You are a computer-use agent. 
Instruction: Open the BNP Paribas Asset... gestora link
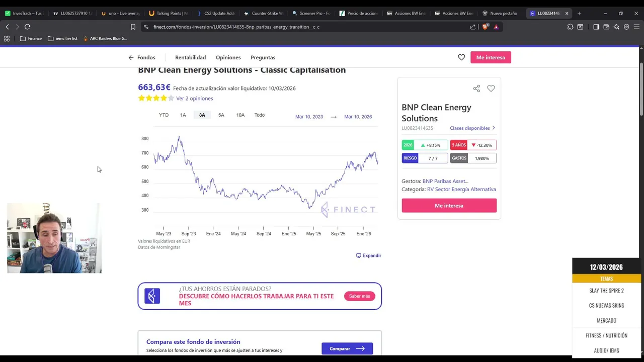coord(445,181)
